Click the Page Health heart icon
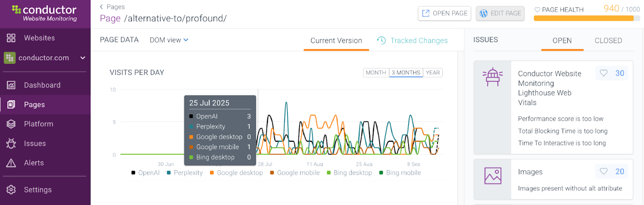This screenshot has width=644, height=205. (537, 10)
